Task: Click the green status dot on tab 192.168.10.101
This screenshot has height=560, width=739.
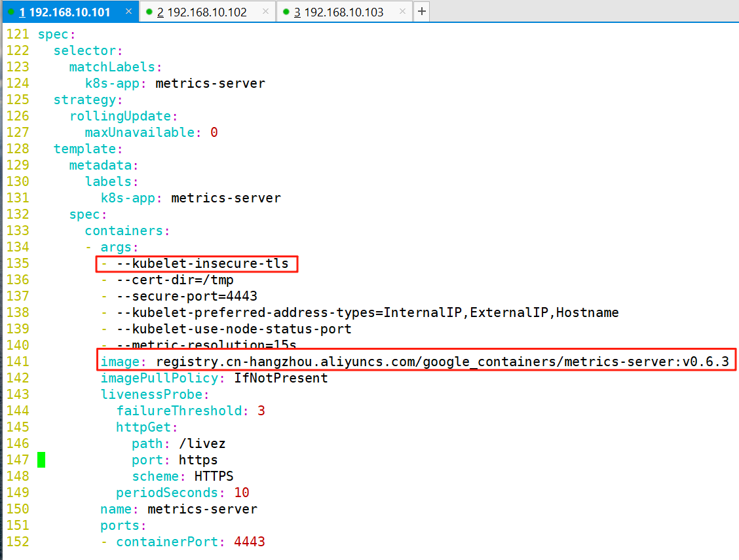Action: (x=12, y=12)
